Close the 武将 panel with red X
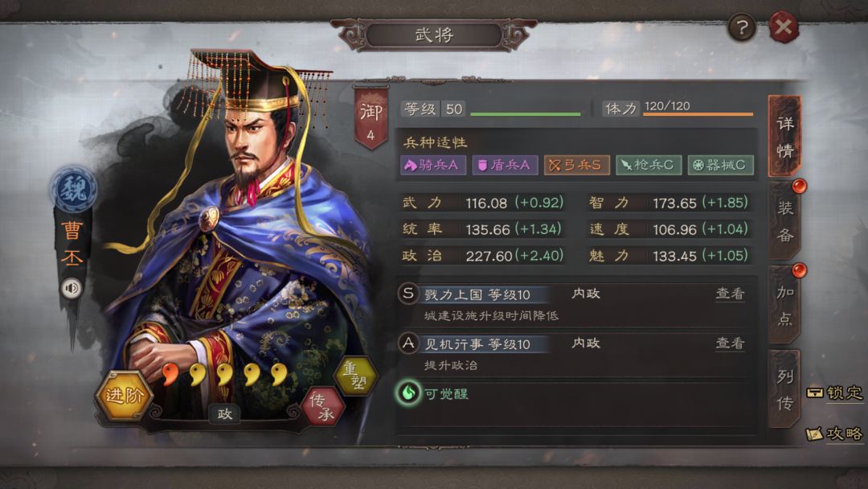Image resolution: width=868 pixels, height=489 pixels. [784, 27]
